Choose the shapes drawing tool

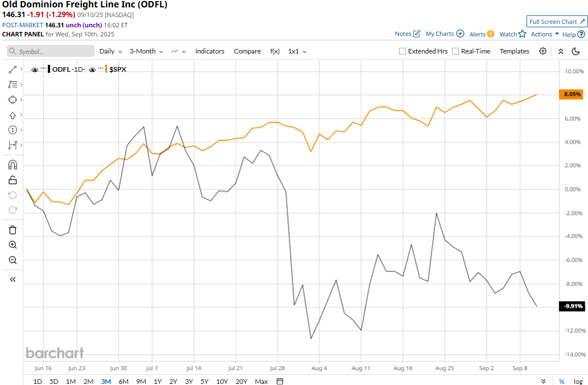[x=13, y=100]
